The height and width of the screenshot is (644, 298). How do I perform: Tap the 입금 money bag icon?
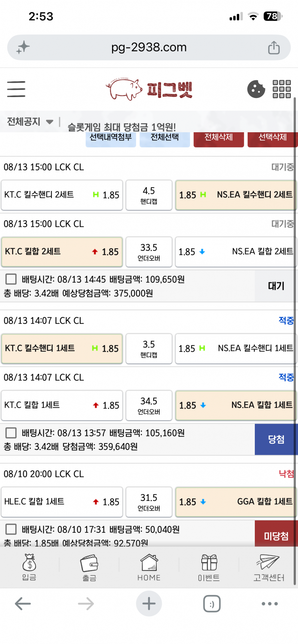point(29,562)
